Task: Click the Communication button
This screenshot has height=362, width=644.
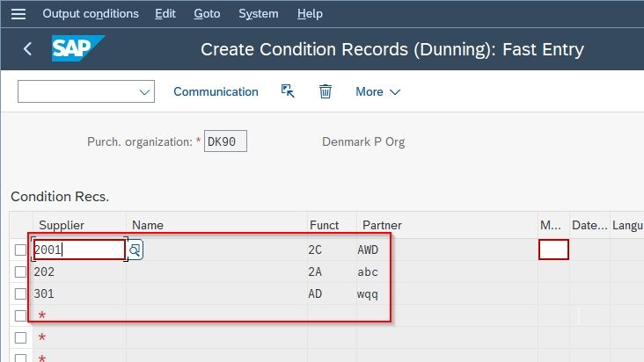Action: (216, 91)
